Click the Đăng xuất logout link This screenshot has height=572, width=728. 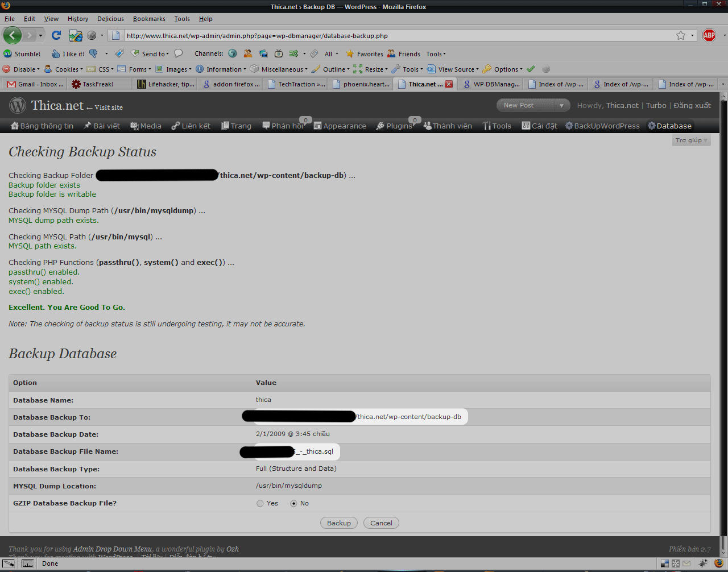click(x=692, y=105)
